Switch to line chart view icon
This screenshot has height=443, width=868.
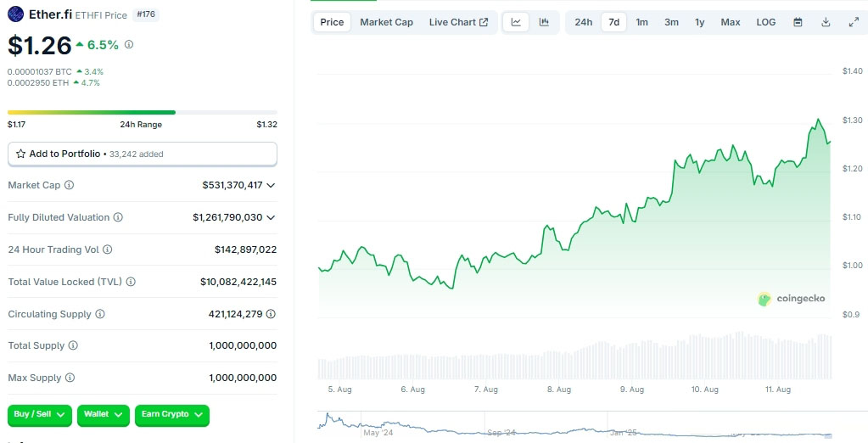coord(516,22)
